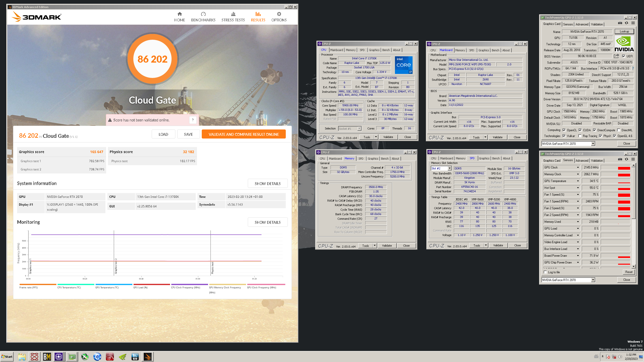The height and width of the screenshot is (362, 644).
Task: Take a screenshot in upper GPU-Z window
Action: click(620, 23)
